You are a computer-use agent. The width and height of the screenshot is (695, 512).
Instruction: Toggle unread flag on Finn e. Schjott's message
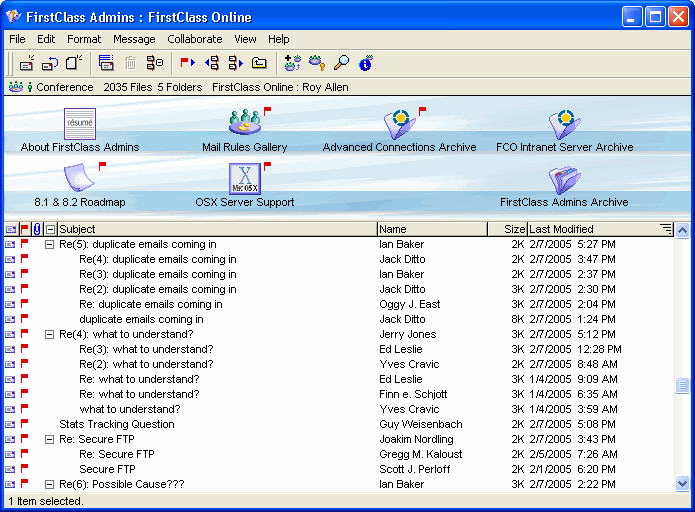pos(24,393)
